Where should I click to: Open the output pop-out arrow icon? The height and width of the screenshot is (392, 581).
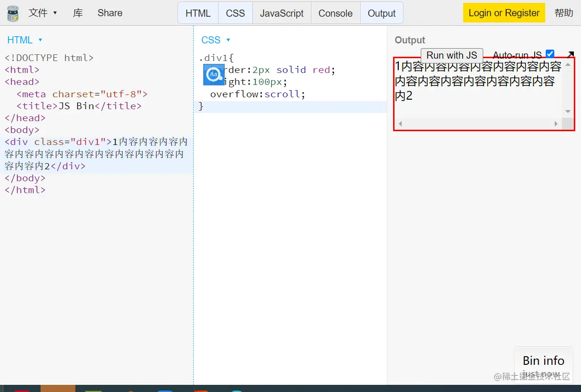click(570, 55)
